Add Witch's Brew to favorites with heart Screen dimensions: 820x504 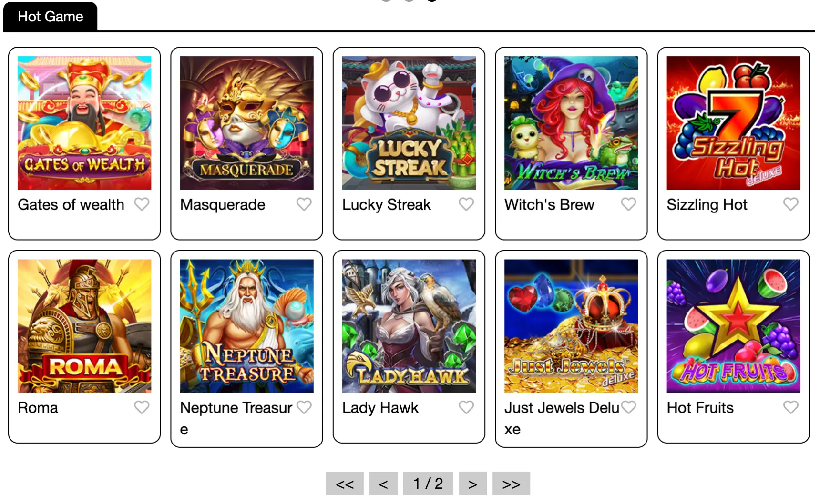coord(628,204)
